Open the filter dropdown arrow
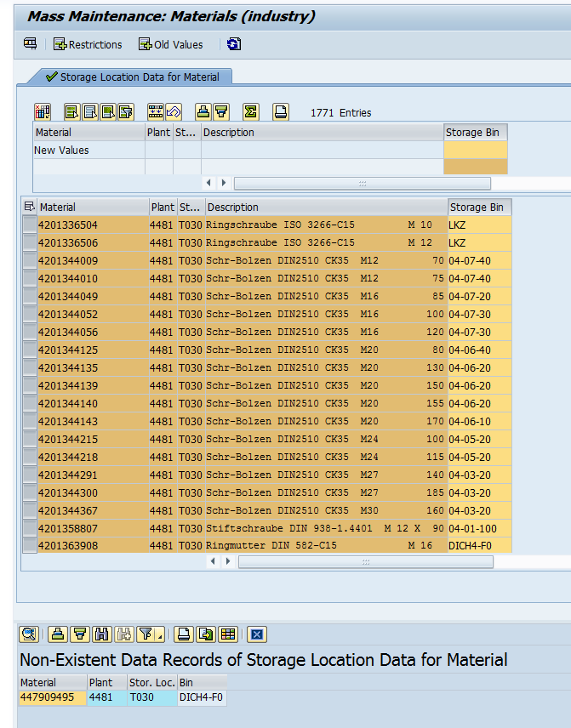571x728 pixels. click(x=160, y=635)
